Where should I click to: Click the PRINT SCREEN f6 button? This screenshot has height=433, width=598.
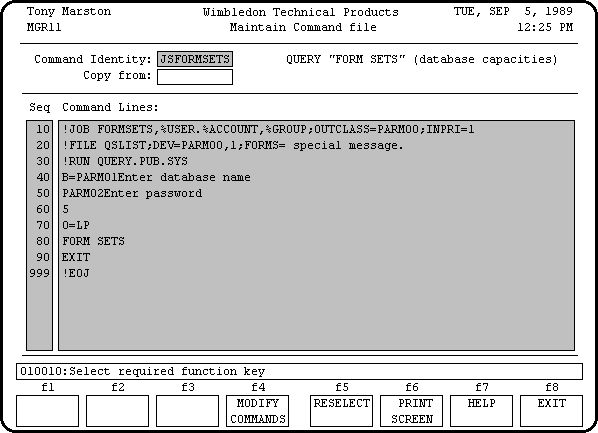[412, 411]
